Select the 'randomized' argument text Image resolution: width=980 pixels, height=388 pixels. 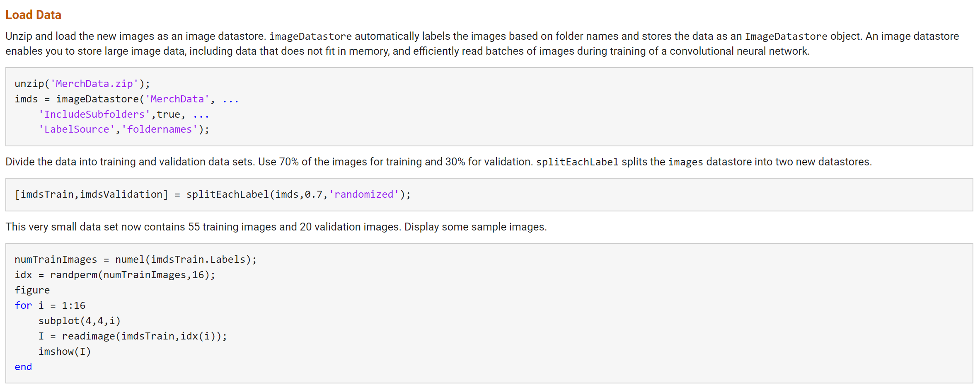[364, 194]
